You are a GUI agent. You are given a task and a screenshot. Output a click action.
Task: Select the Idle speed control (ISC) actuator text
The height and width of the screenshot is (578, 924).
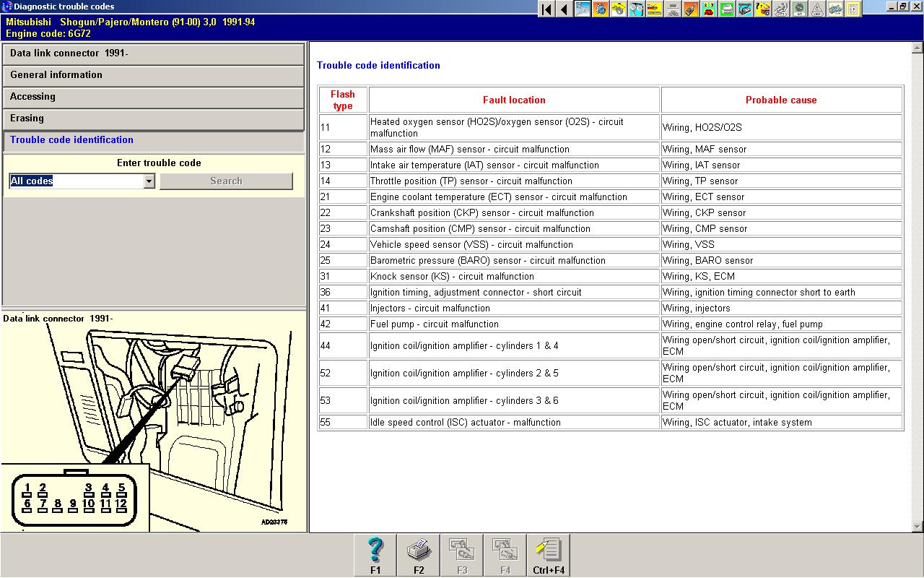point(466,422)
